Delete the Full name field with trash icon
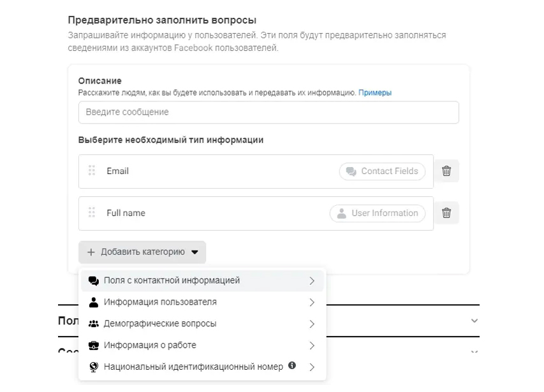544x392 pixels. click(446, 213)
